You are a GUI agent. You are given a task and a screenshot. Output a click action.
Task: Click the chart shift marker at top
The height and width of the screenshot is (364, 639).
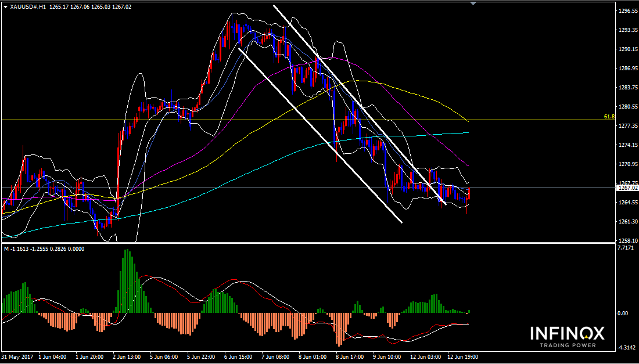pyautogui.click(x=473, y=3)
